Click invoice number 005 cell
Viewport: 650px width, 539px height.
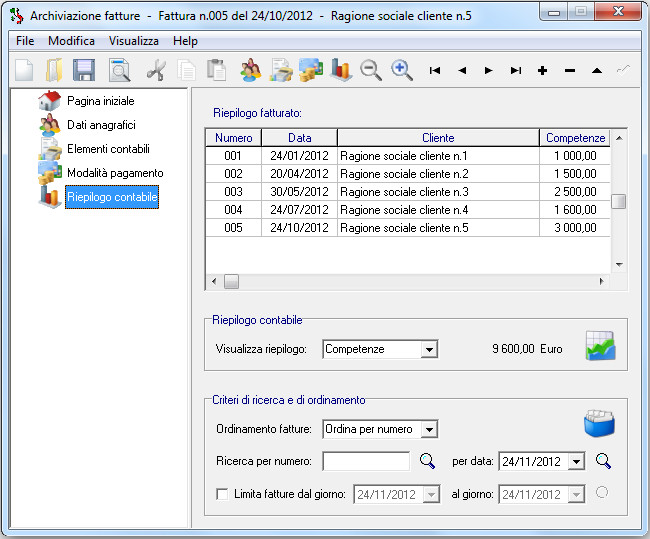(233, 228)
